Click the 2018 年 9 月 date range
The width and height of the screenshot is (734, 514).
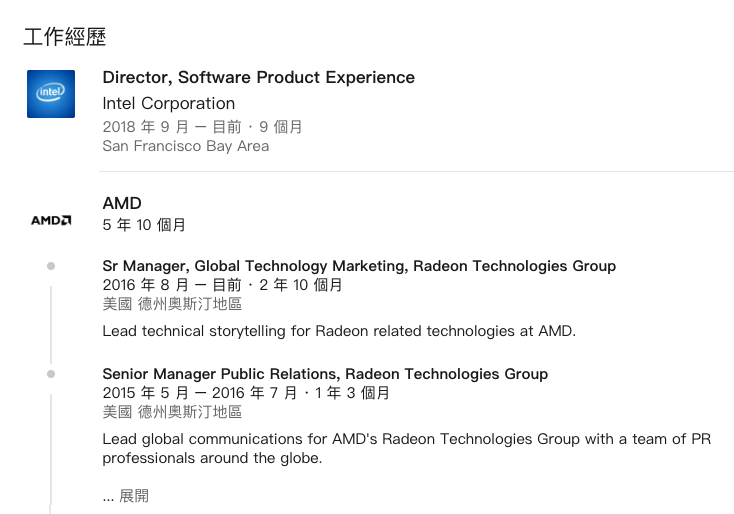[202, 127]
